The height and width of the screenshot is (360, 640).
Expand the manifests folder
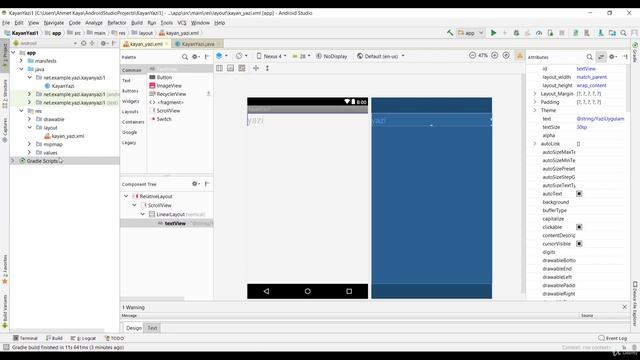21,61
